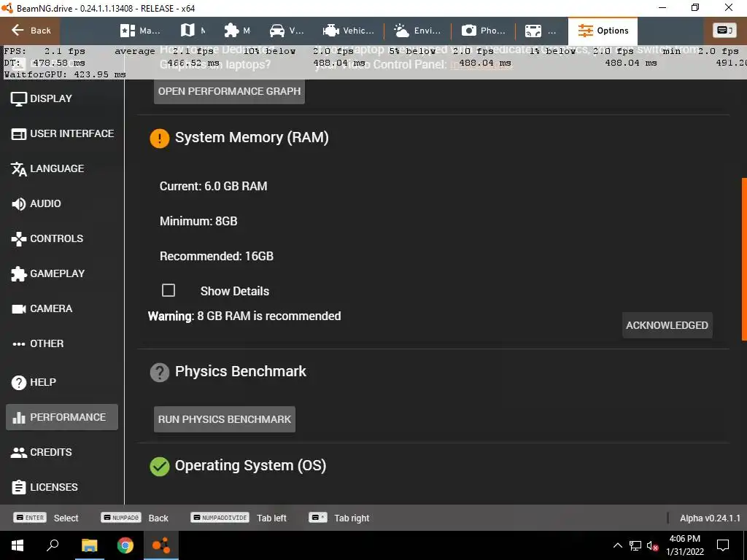Click the orange vertical scrollbar
The image size is (747, 560).
[x=744, y=259]
